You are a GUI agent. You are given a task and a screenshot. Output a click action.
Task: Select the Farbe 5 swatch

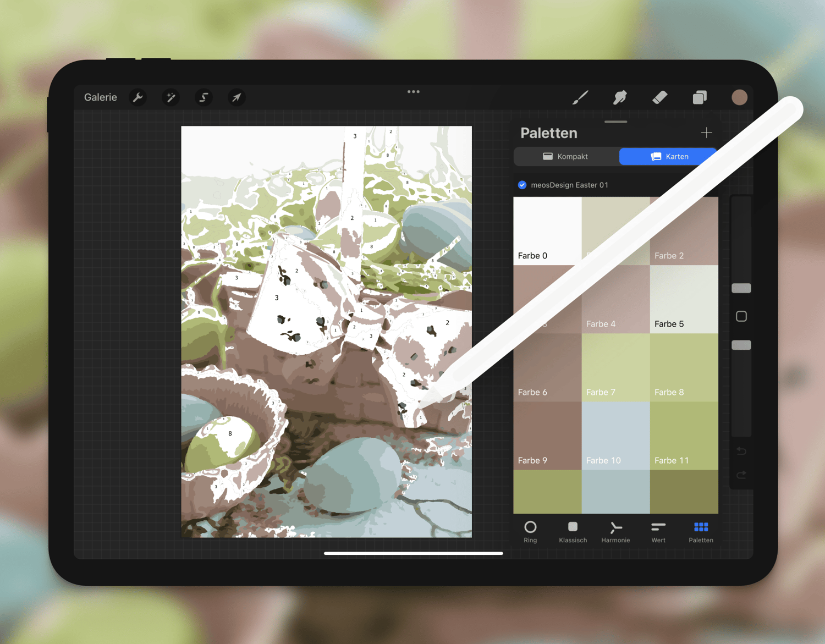tap(684, 299)
